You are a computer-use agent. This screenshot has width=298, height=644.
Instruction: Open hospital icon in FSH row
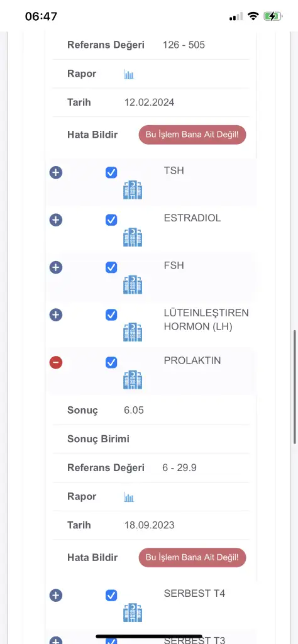[133, 285]
